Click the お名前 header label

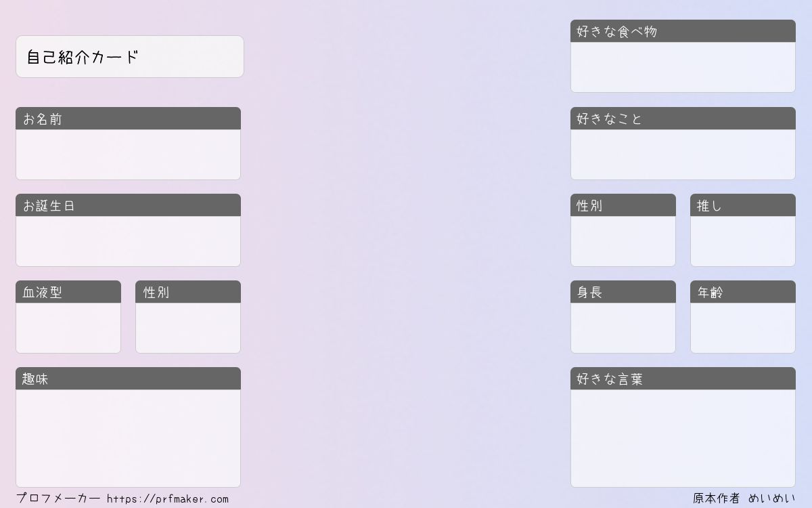[43, 119]
